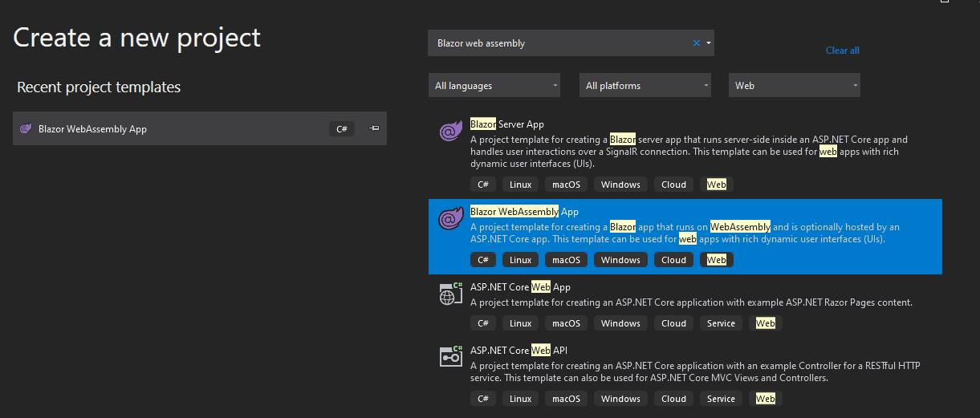980x418 pixels.
Task: Open the search history dropdown arrow
Action: [x=709, y=43]
